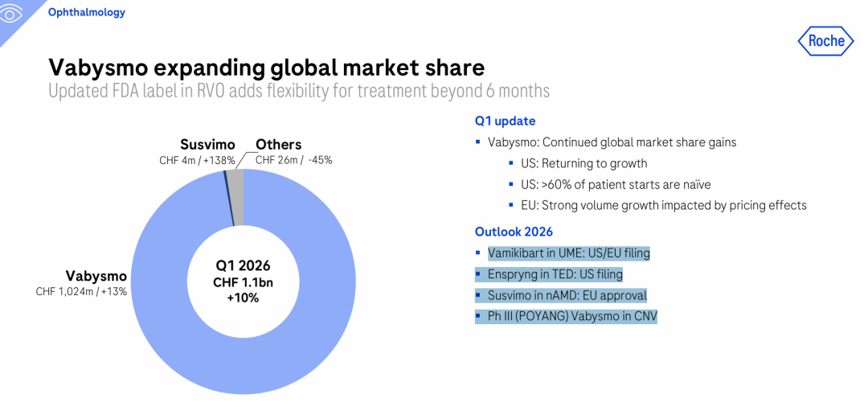Select the highlighted Enspryng in TED line

point(555,274)
